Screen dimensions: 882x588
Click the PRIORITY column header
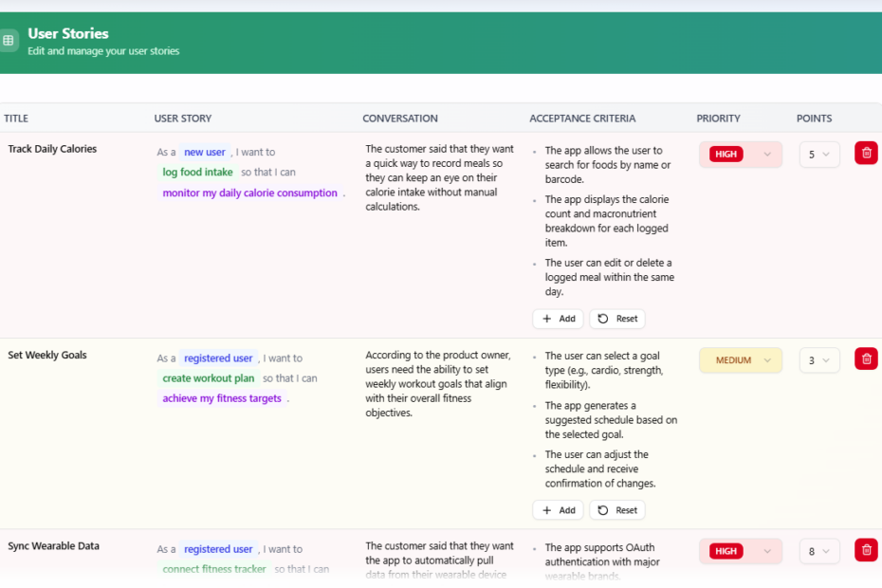coord(718,118)
